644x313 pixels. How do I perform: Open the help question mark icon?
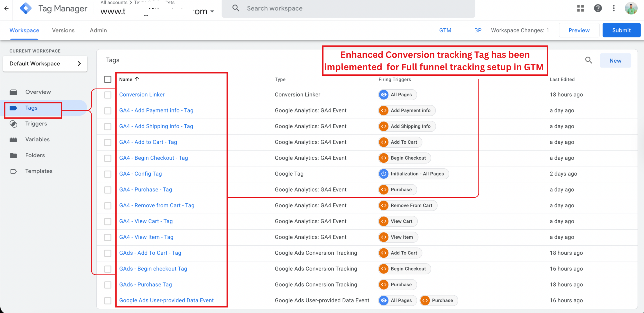598,8
